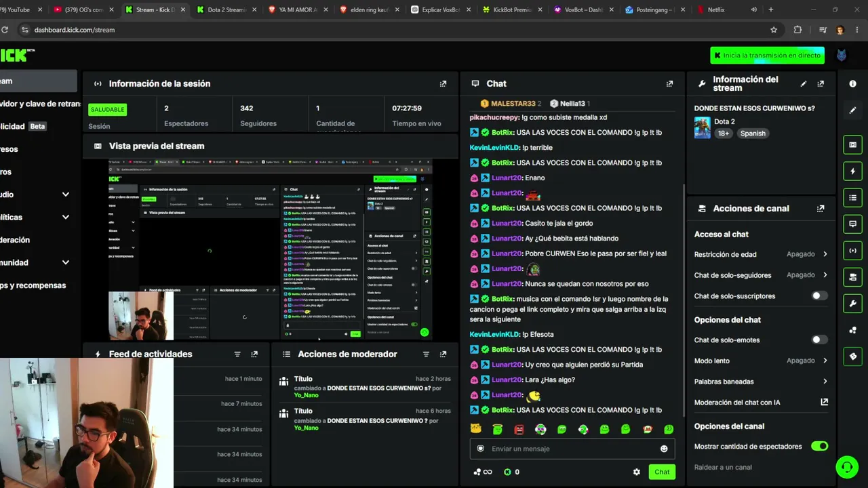Click Yo_Nano in two-hours-ago title change
Viewport: 868px width, 488px height.
pos(306,395)
